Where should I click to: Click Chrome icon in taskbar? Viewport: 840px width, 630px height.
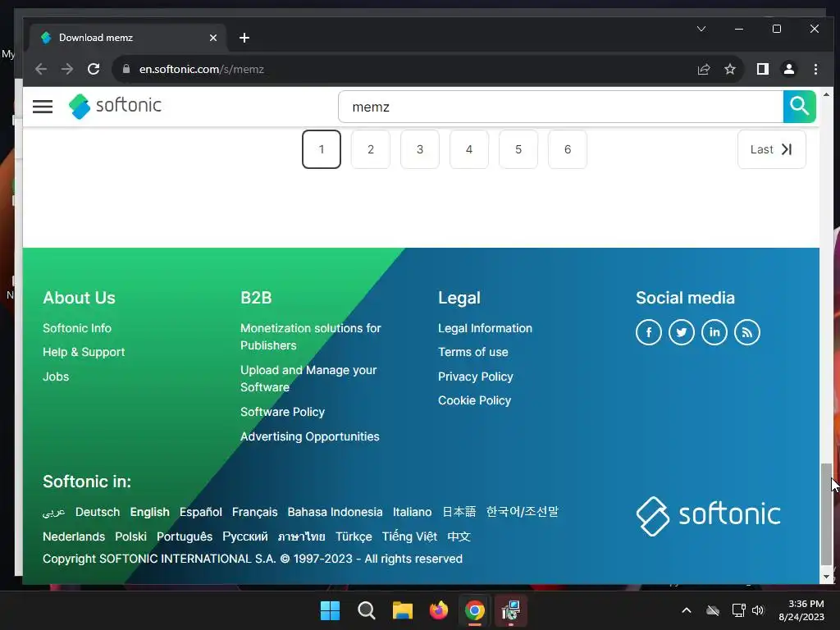tap(475, 610)
